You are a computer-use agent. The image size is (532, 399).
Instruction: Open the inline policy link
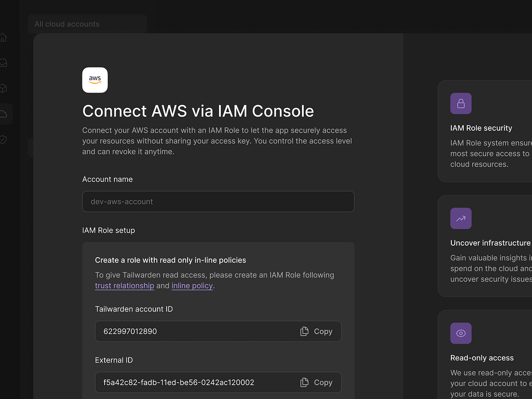point(192,286)
